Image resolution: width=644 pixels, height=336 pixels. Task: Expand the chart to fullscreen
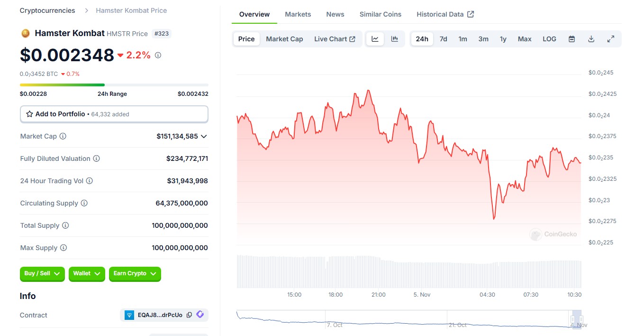click(610, 39)
